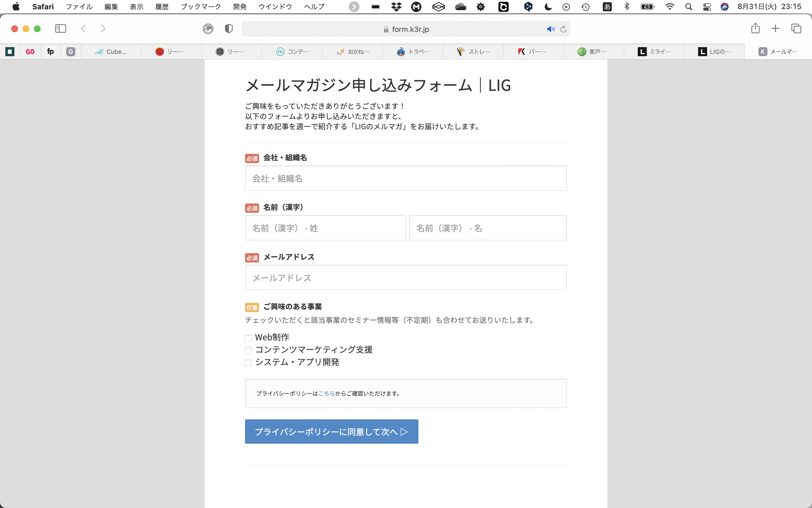
Task: Toggle the Safari sidebar icon
Action: [x=61, y=29]
